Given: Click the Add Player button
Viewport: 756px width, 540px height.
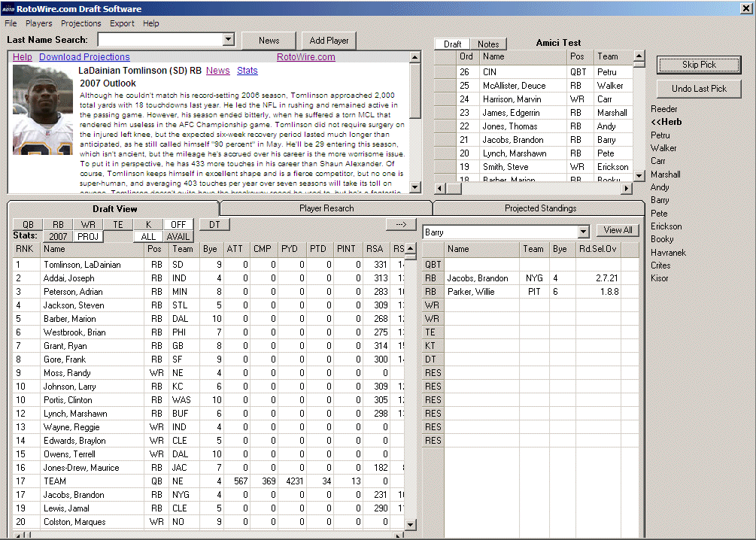Looking at the screenshot, I should click(x=329, y=41).
